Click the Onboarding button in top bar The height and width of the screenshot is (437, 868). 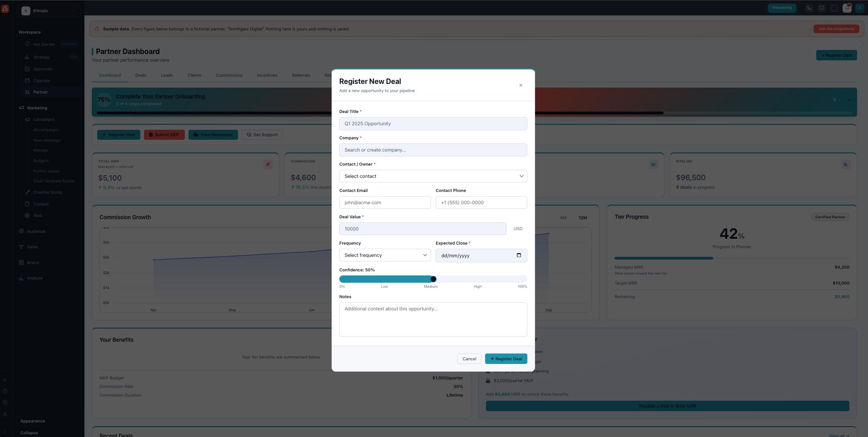(782, 8)
